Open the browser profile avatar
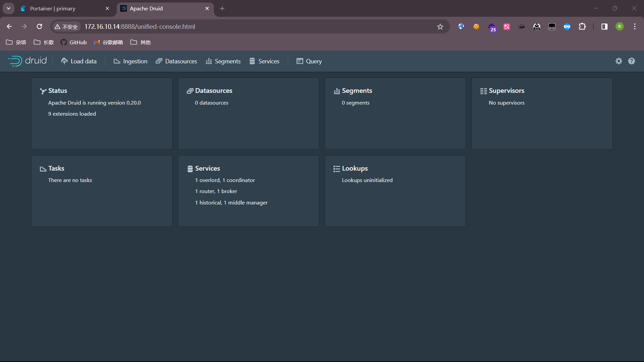644x362 pixels. [x=620, y=26]
